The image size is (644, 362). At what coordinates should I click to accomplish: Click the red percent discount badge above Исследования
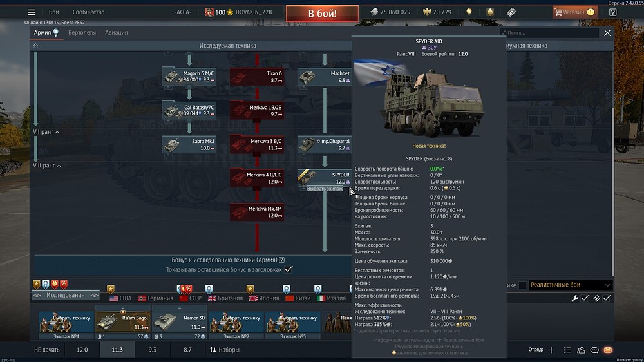(64, 284)
